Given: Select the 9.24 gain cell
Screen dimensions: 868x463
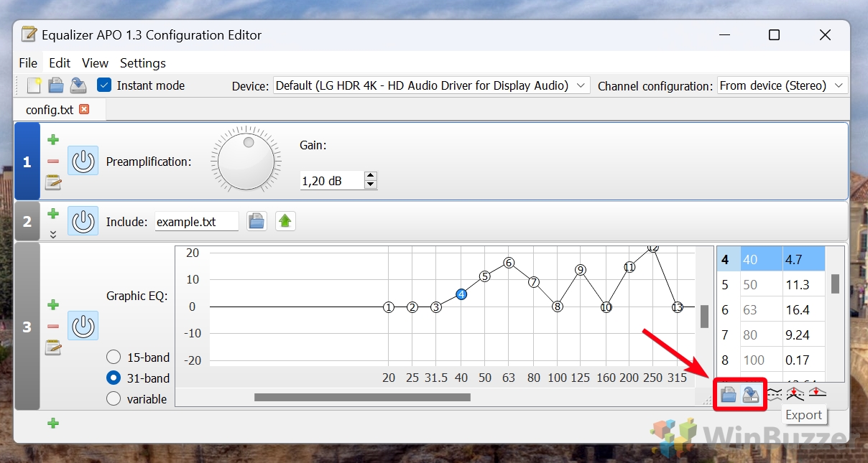Looking at the screenshot, I should [803, 335].
